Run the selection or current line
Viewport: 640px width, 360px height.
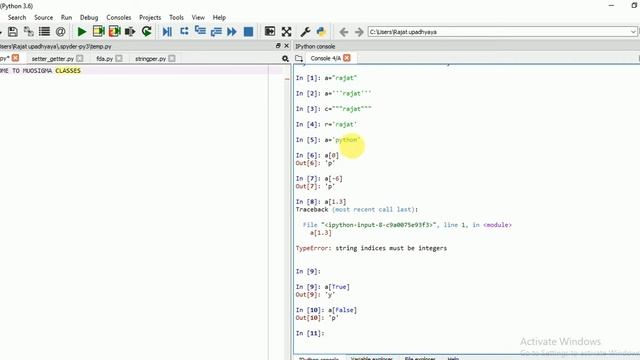(x=130, y=31)
